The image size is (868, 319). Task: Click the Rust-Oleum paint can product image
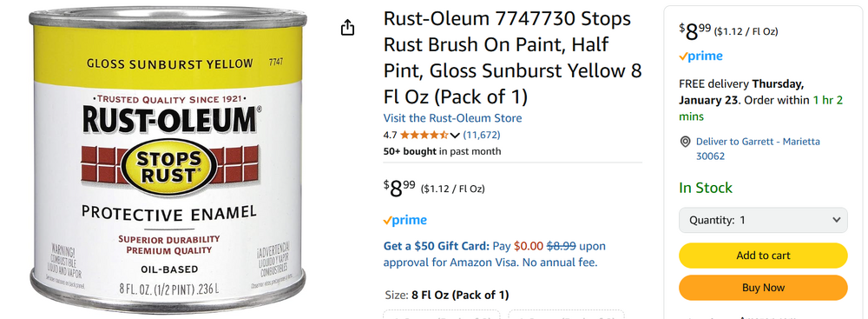[168, 160]
